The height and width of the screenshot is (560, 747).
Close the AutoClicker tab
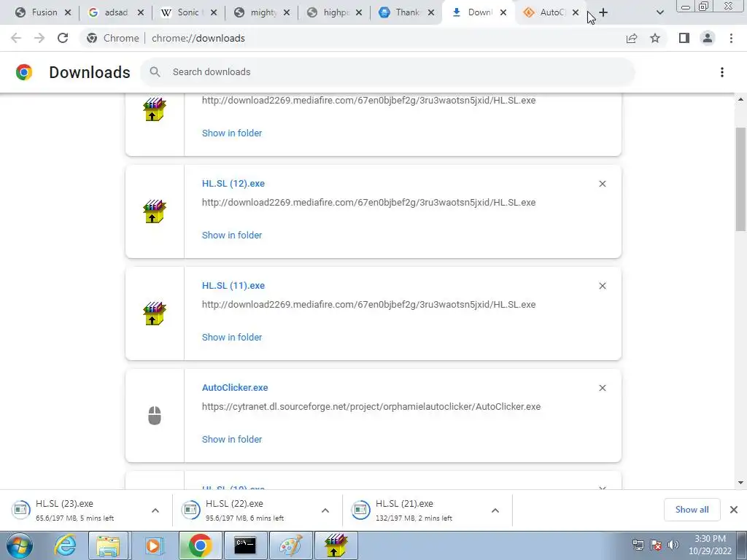coord(576,13)
